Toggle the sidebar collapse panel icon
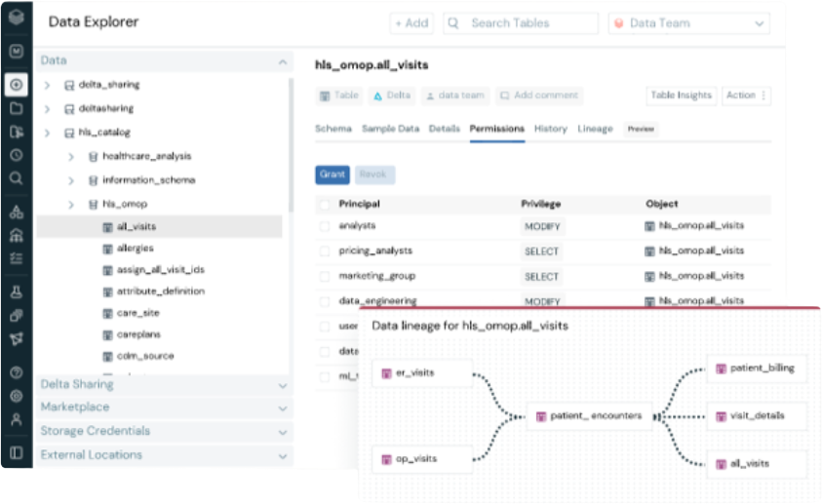Image resolution: width=822 pixels, height=504 pixels. (17, 452)
